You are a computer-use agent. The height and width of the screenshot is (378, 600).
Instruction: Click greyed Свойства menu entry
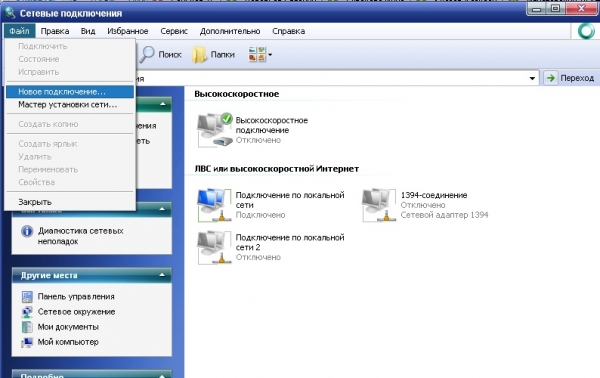click(x=70, y=182)
